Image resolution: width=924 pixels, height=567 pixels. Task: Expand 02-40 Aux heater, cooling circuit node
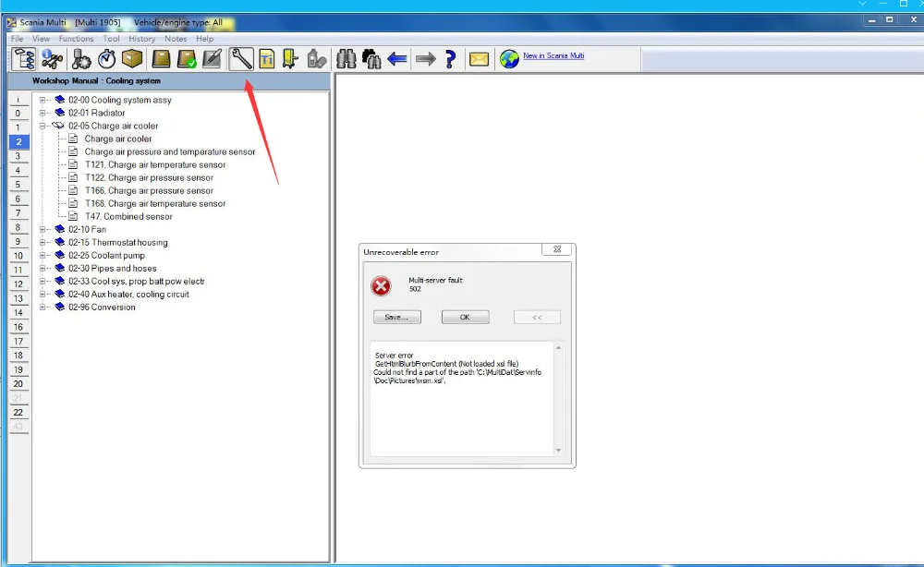(x=43, y=295)
